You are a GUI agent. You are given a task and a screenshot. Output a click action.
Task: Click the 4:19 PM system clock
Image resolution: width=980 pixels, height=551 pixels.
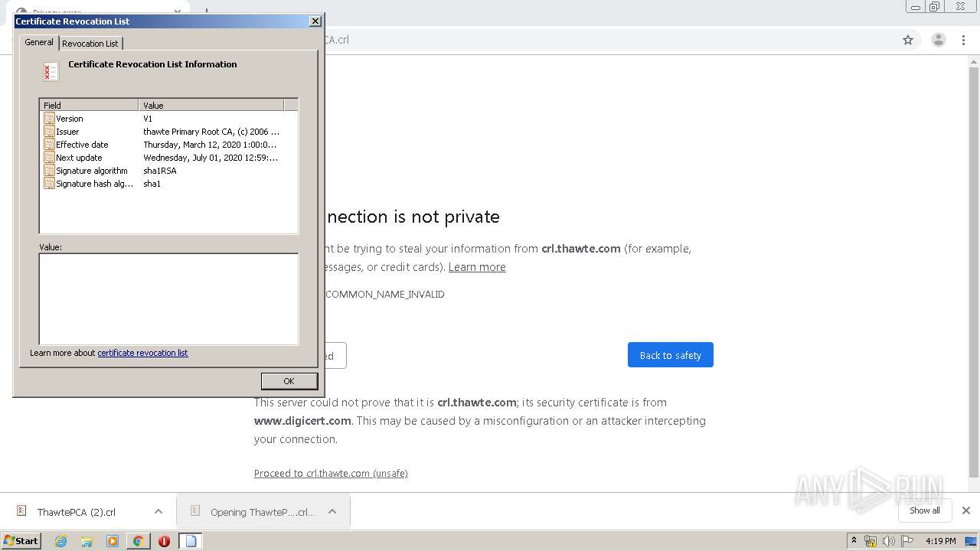click(x=941, y=541)
